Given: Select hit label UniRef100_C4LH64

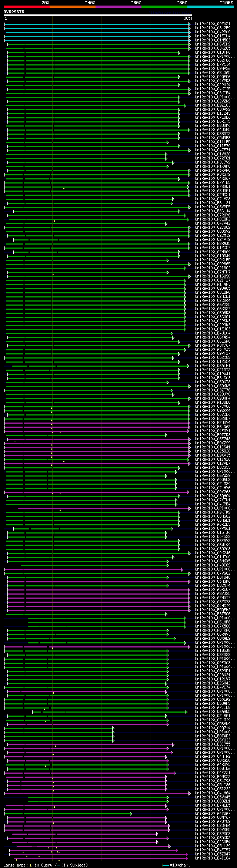Looking at the screenshot, I should [213, 793].
